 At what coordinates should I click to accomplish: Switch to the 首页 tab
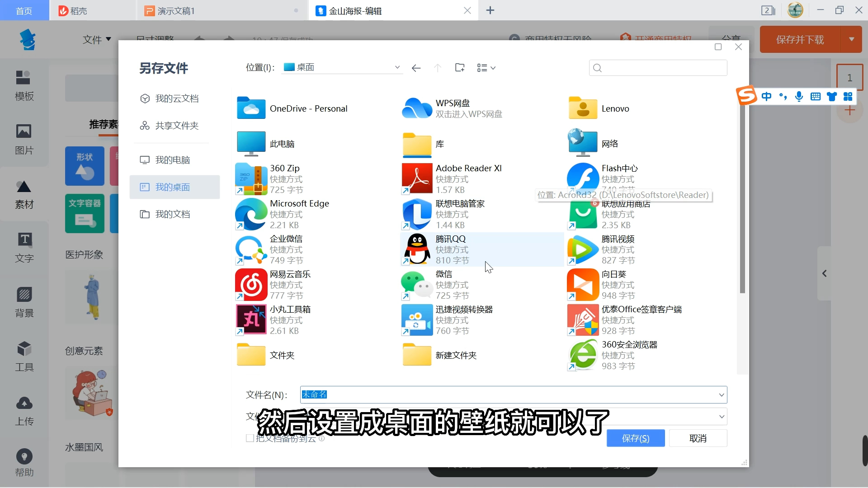point(24,10)
